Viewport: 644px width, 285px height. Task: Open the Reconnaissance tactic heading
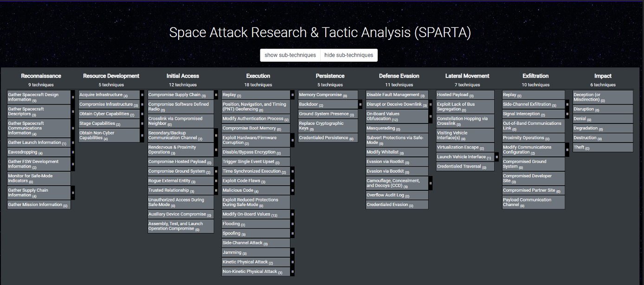click(41, 76)
